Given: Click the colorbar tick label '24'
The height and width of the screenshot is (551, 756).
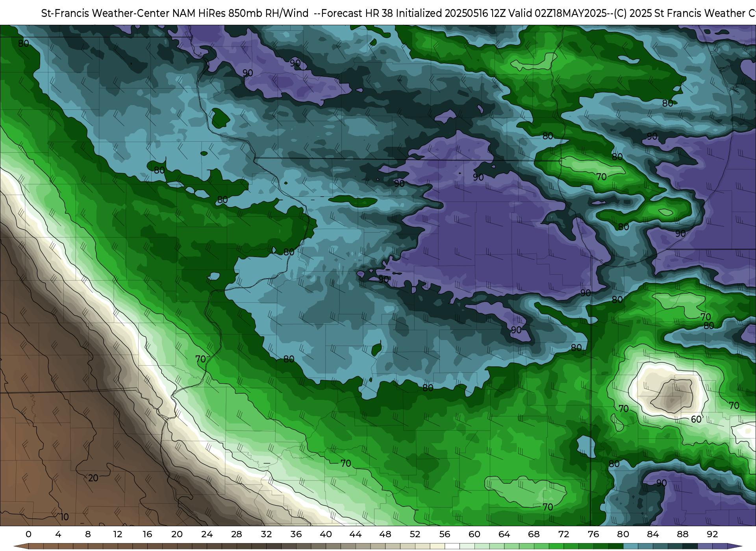Looking at the screenshot, I should point(207,534).
